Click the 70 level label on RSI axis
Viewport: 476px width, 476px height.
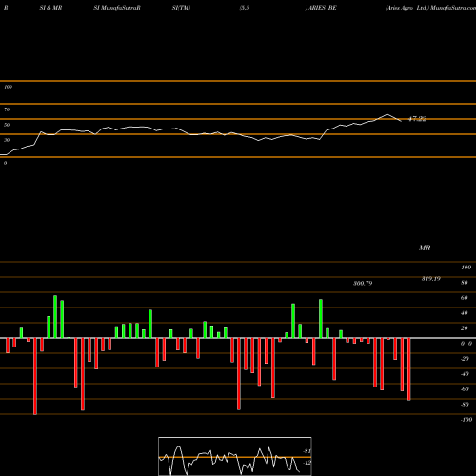(x=7, y=109)
